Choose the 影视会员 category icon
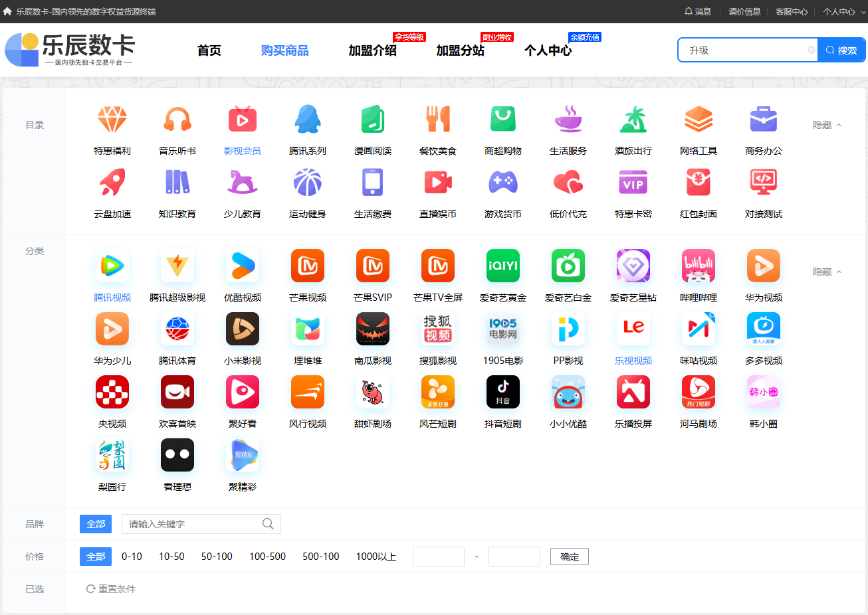868x615 pixels. [243, 120]
